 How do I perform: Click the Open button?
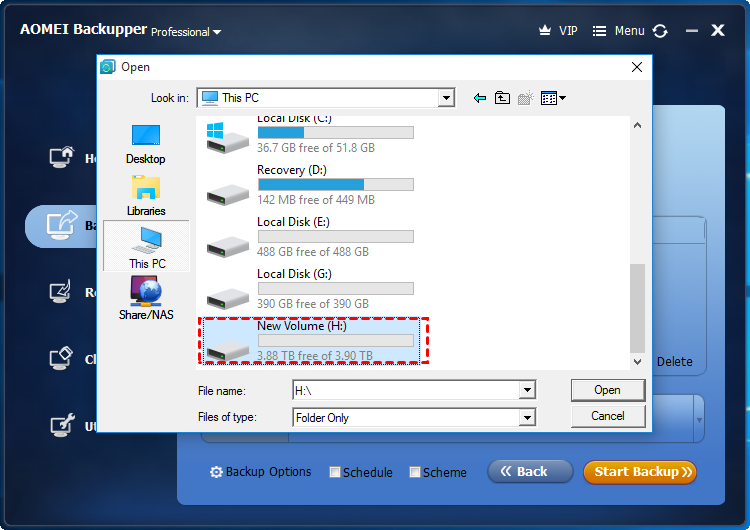click(x=607, y=390)
